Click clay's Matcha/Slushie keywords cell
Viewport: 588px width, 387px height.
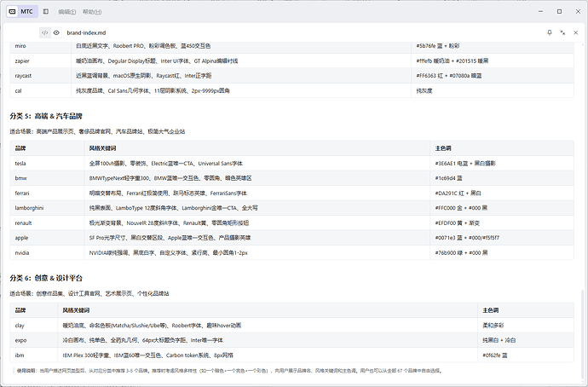[268, 326]
